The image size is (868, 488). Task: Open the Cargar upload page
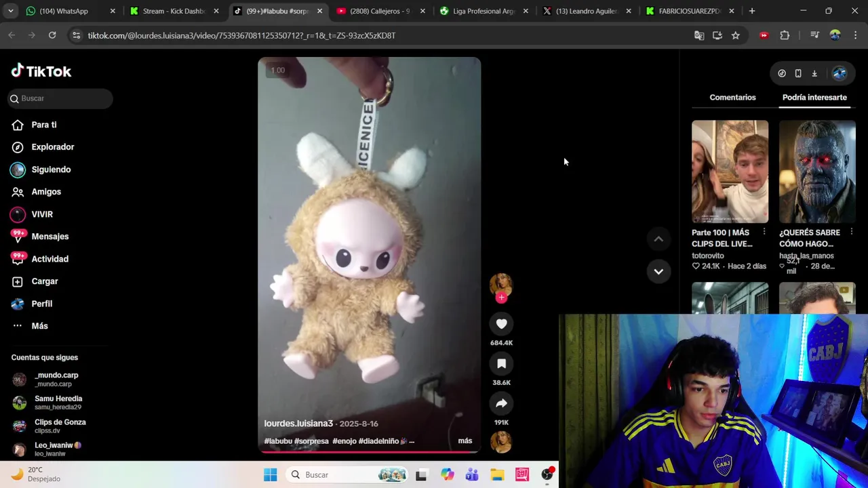tap(44, 281)
